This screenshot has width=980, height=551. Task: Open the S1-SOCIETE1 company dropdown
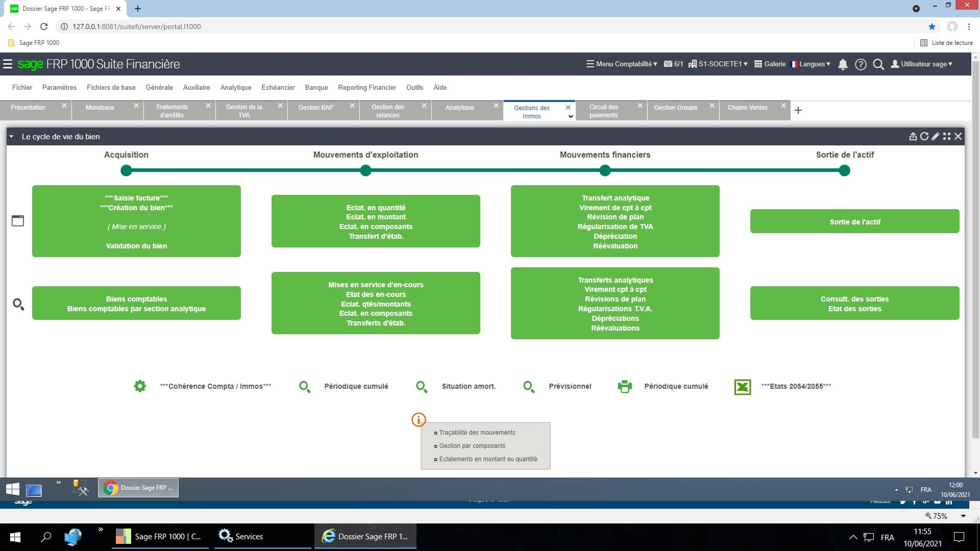coord(718,64)
